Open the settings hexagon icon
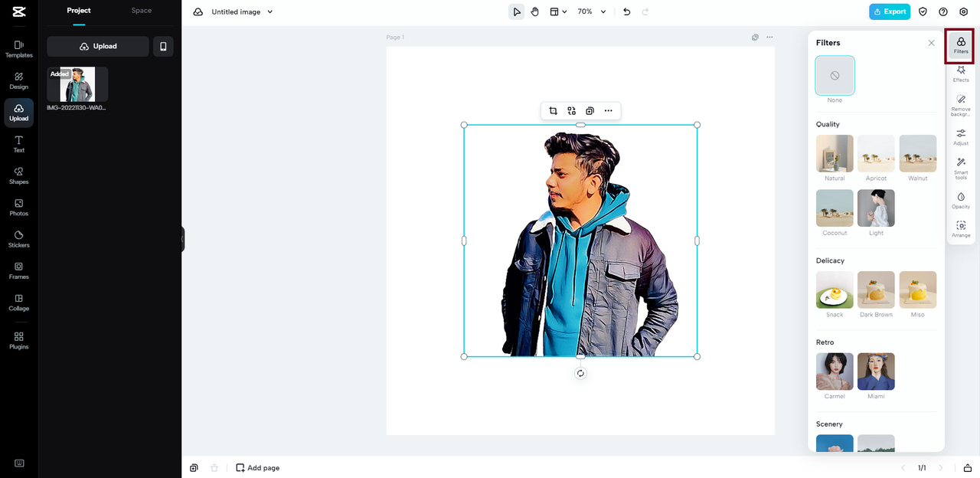This screenshot has height=478, width=980. 964,11
